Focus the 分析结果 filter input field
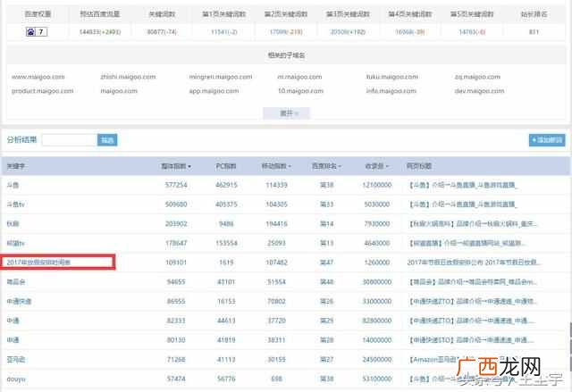Viewport: 572px width, 392px height. (x=70, y=140)
